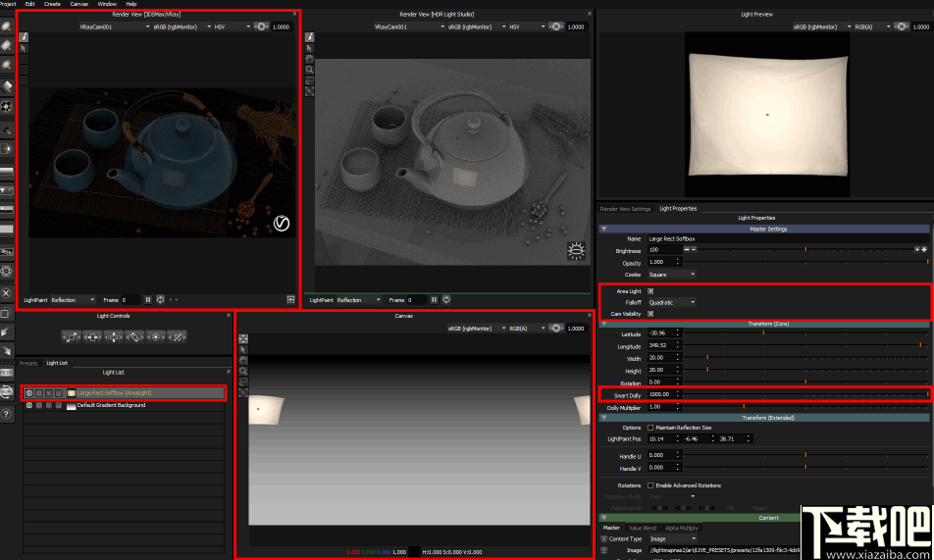The height and width of the screenshot is (560, 934).
Task: Click exposure aperture icon in Canvas panel
Action: (x=555, y=329)
